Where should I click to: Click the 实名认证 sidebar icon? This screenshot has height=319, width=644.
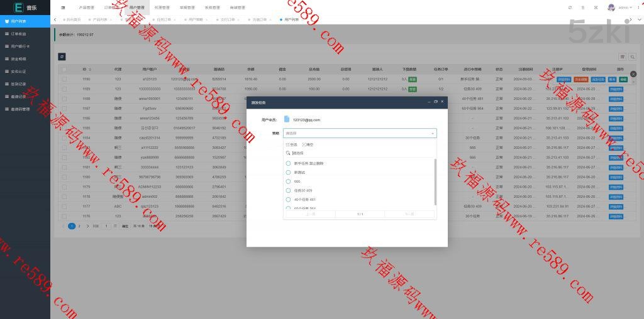coord(7,72)
